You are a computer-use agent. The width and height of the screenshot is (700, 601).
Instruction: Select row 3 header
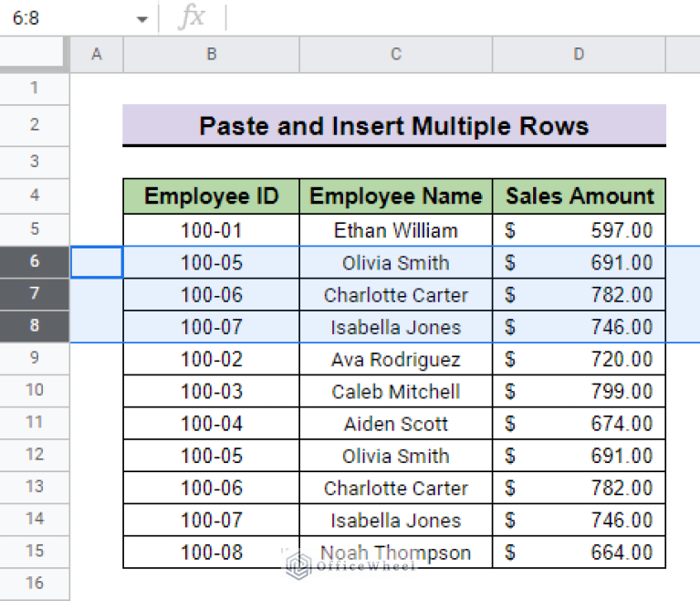pos(35,162)
